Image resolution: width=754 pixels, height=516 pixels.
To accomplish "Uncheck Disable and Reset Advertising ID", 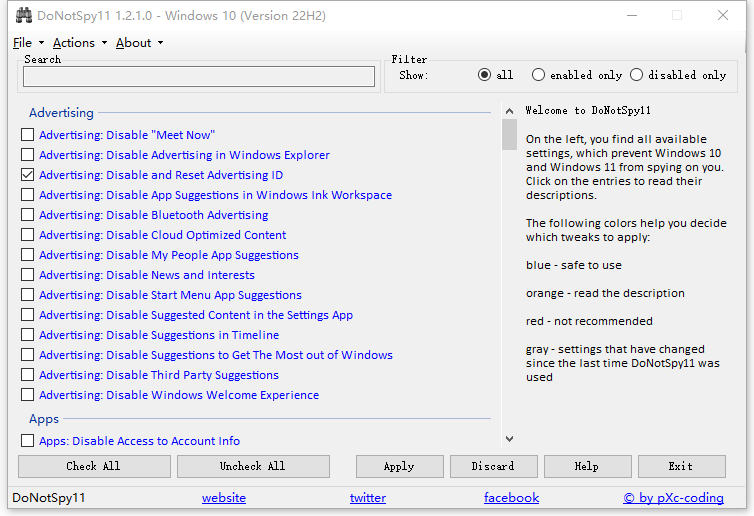I will (27, 175).
